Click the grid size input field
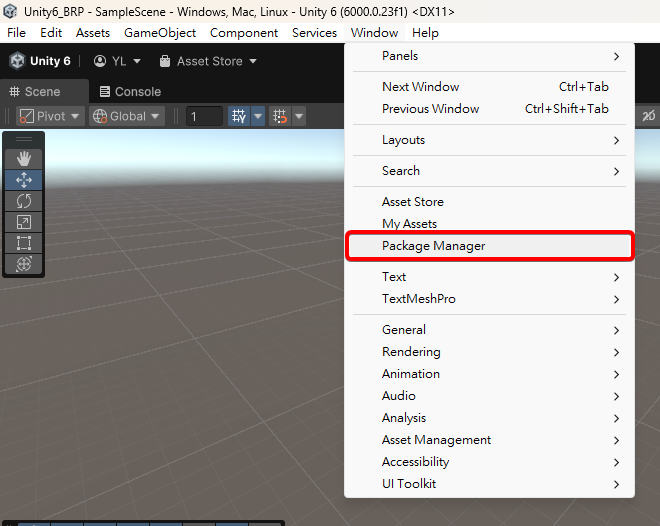 click(x=204, y=116)
